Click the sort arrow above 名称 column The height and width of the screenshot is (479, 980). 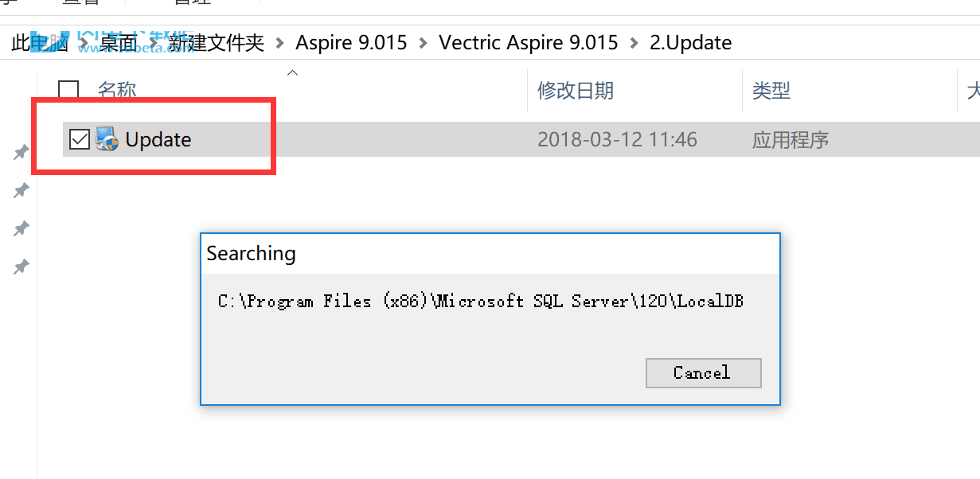click(292, 73)
